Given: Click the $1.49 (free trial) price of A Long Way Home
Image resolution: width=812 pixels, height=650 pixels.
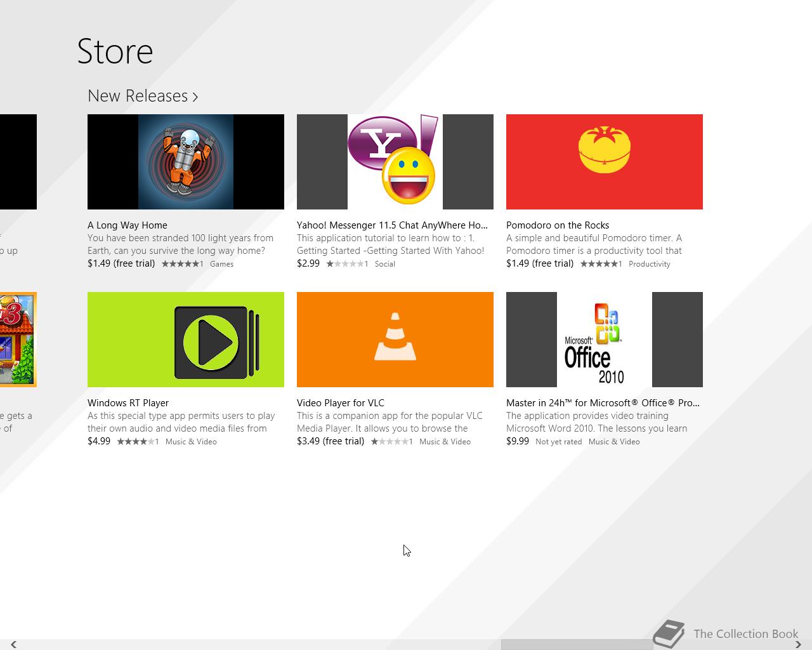Looking at the screenshot, I should tap(121, 263).
